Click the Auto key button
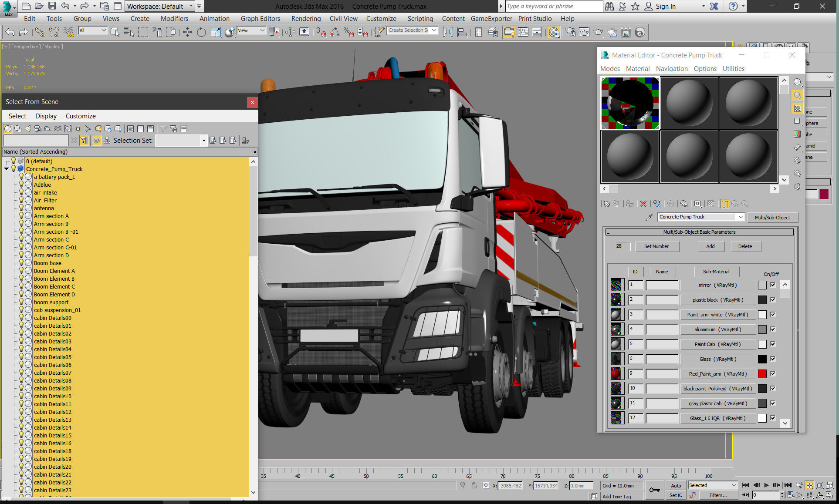This screenshot has width=839, height=504. pos(676,486)
